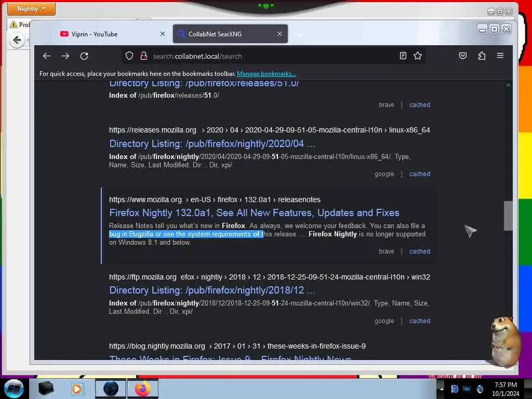Click the https://blog.nightly.mozilla.org URL text
The height and width of the screenshot is (399, 532).
(x=157, y=346)
